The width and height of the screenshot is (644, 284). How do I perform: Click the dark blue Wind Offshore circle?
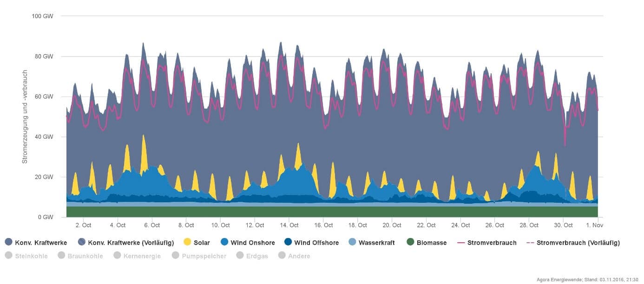[288, 242]
